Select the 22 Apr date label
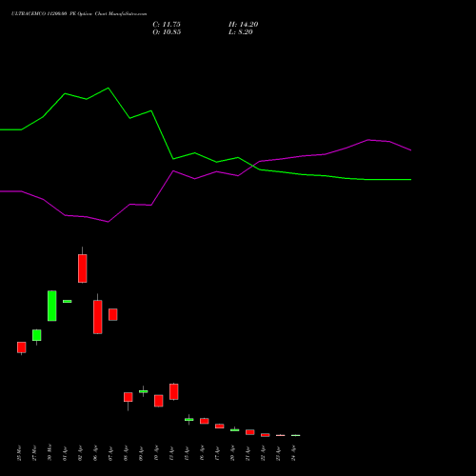 coord(263,453)
